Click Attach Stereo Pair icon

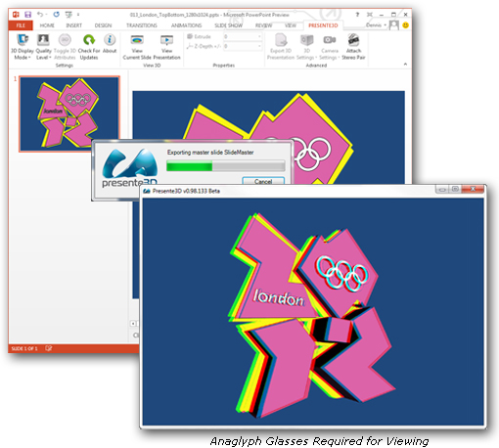pos(353,40)
